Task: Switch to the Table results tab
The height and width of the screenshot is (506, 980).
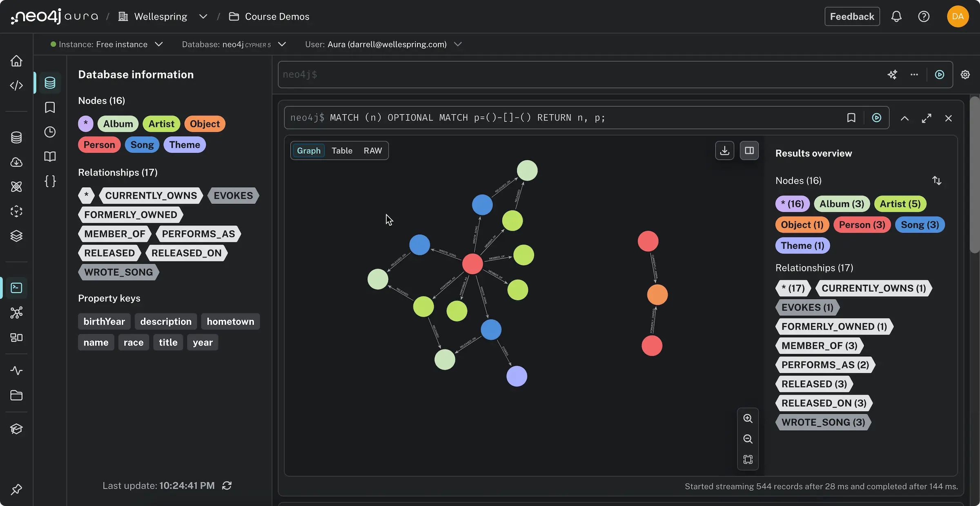Action: click(342, 150)
